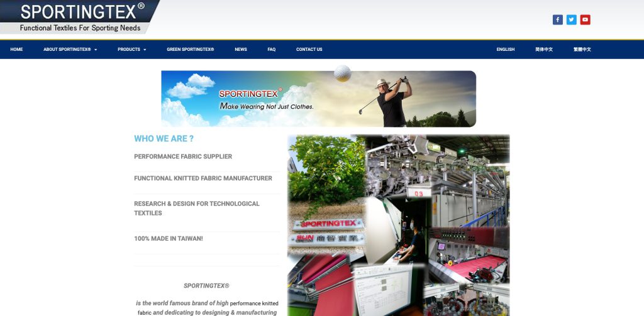Viewport: 644px width, 316px height.
Task: Select PERFORMANCE FABRIC SUPPLIER text
Action: tap(183, 156)
